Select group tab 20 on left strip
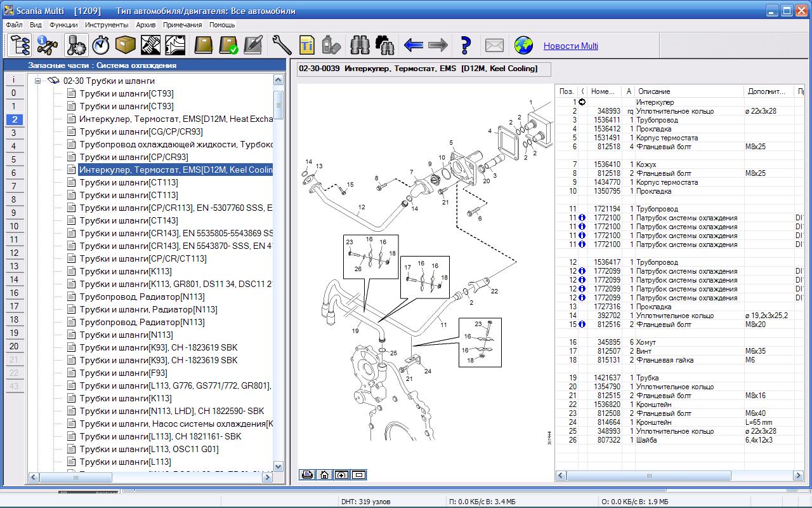812x508 pixels. click(x=14, y=346)
